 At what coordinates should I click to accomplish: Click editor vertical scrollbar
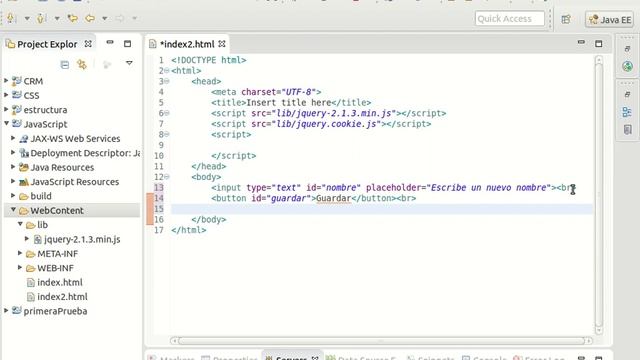(599, 194)
